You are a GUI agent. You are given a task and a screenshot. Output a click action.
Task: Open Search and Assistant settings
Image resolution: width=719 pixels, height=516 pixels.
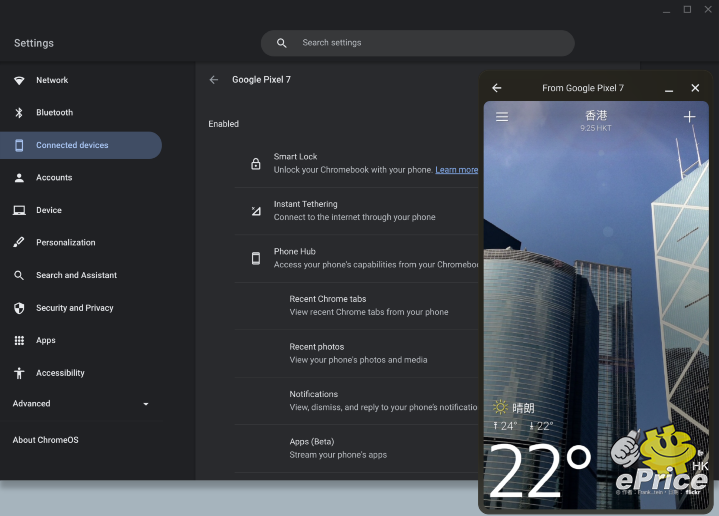81,275
